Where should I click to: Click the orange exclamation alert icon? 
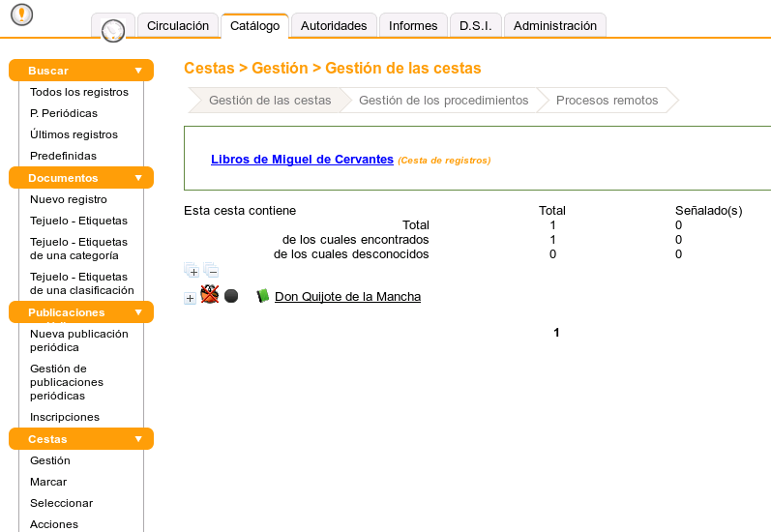(21, 15)
